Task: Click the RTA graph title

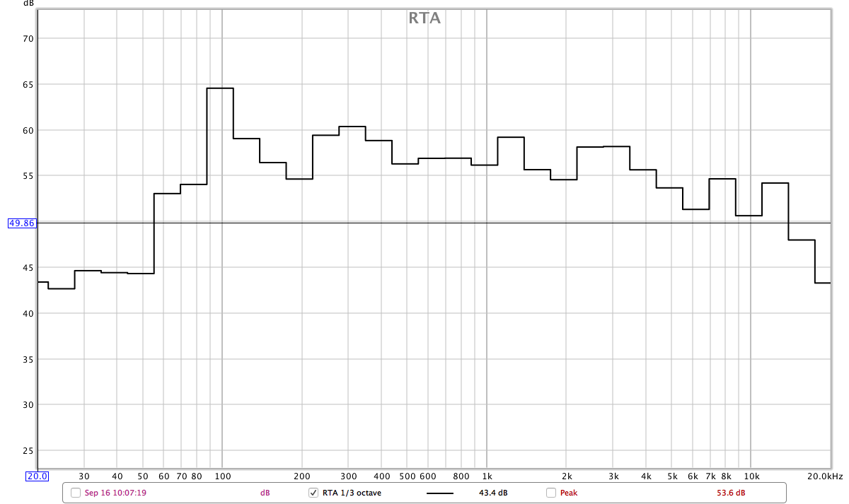Action: 424,18
